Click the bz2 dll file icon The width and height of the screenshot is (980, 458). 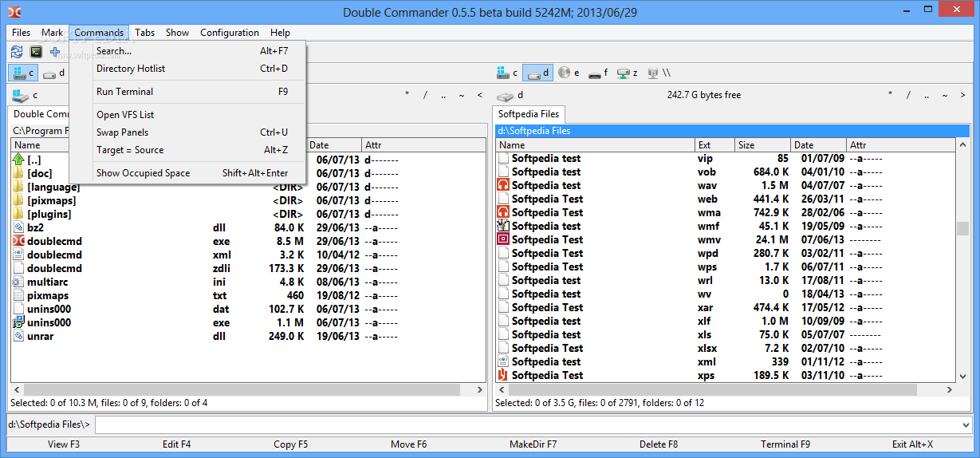click(x=19, y=227)
